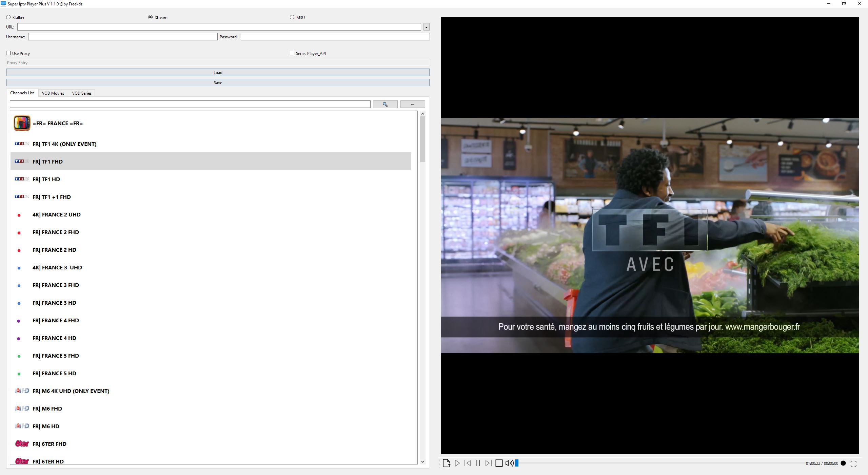The image size is (868, 475).
Task: Restore down the player window
Action: pos(844,4)
